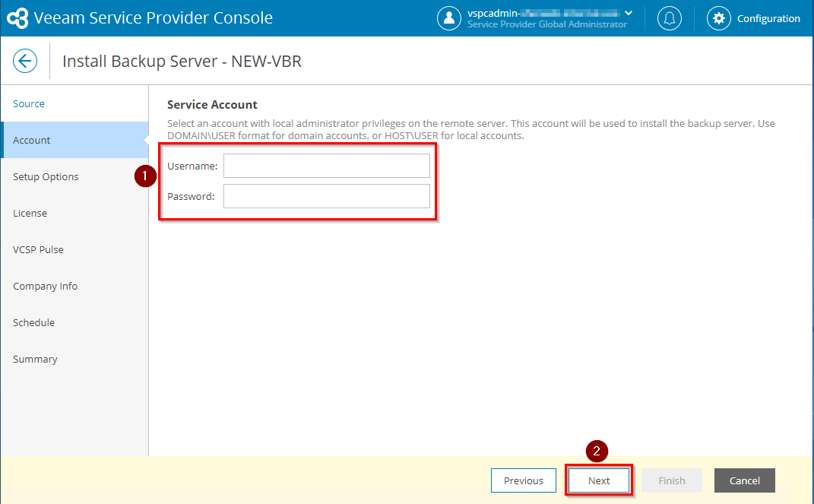Open the Summary wizard step

[74, 359]
